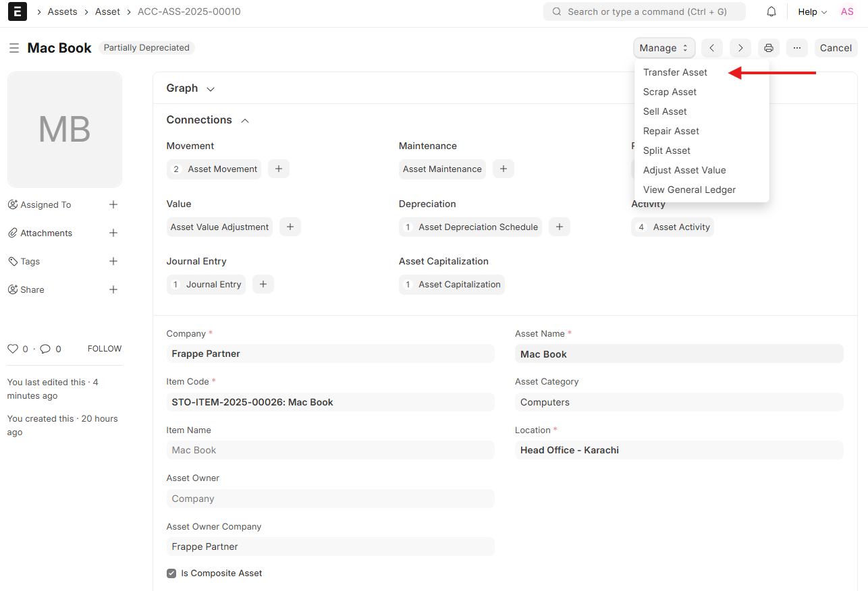Open Asset Depreciation Schedule link
868x591 pixels.
point(478,227)
